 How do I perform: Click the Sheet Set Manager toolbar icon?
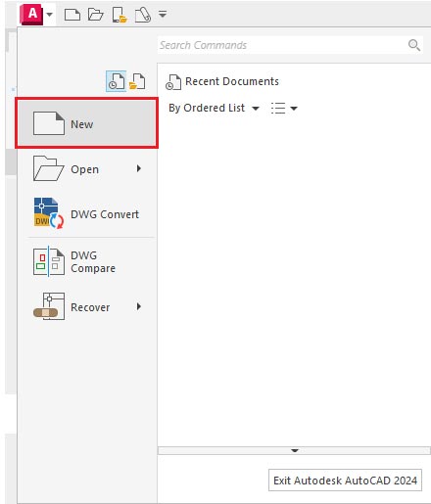pos(143,15)
